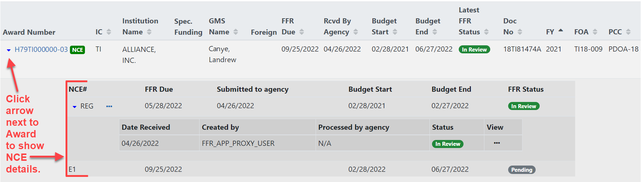
Task: Sort by GMS Name column
Action: [235, 32]
